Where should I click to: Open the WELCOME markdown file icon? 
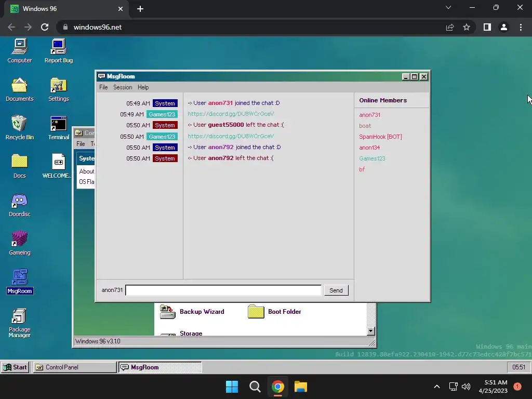tap(58, 166)
